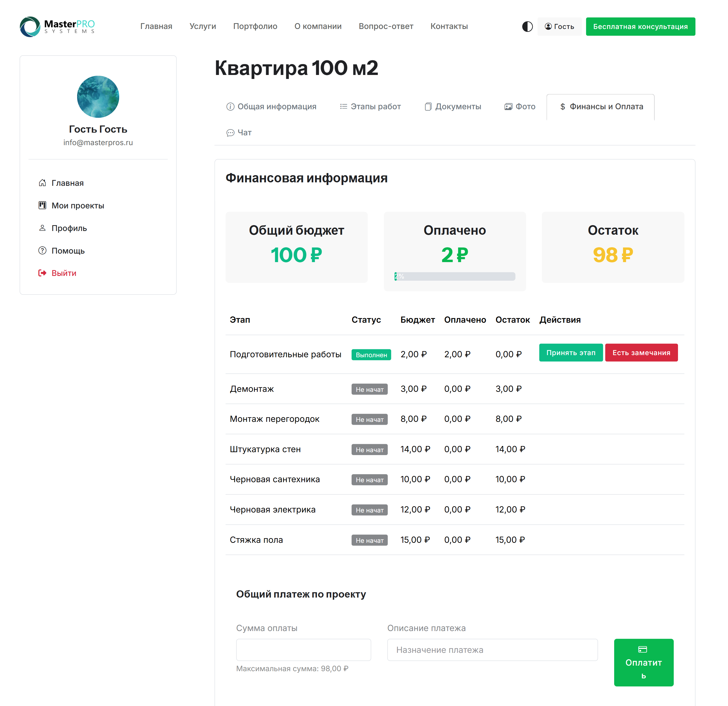728x706 pixels.
Task: Click the red Есть замечания button
Action: [x=641, y=352]
